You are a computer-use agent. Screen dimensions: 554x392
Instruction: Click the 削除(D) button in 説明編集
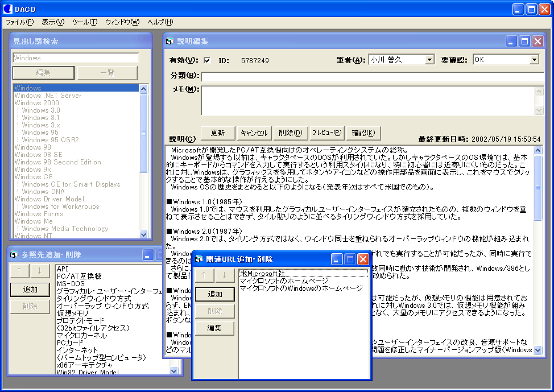tap(291, 133)
